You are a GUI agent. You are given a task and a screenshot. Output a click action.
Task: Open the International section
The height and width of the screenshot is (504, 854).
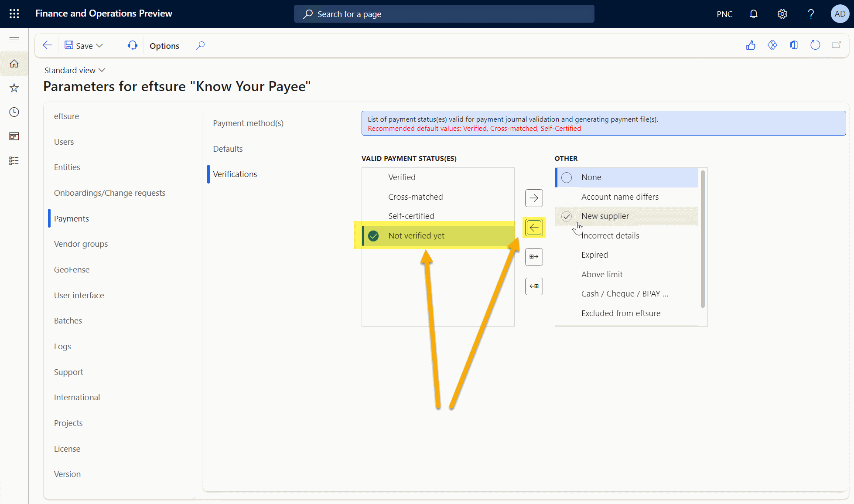[77, 398]
